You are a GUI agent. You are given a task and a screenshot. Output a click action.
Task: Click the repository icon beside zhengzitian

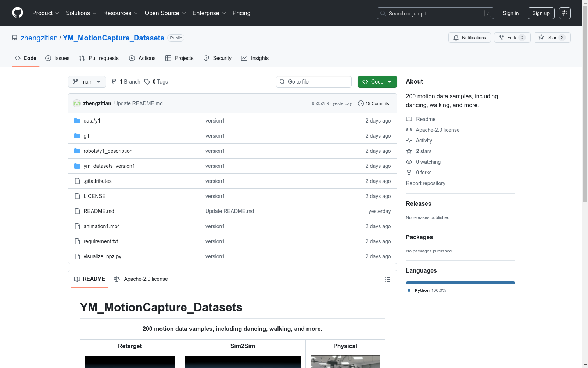click(x=15, y=38)
